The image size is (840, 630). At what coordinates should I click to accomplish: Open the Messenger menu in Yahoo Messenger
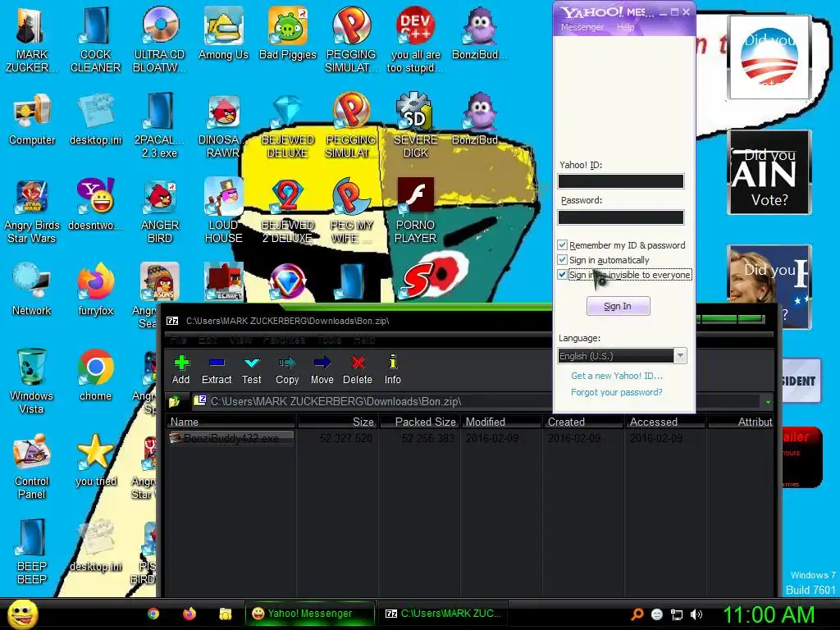(x=582, y=27)
